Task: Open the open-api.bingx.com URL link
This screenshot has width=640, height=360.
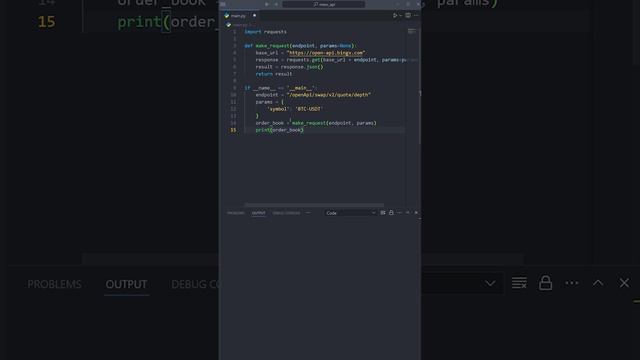Action: (326, 53)
